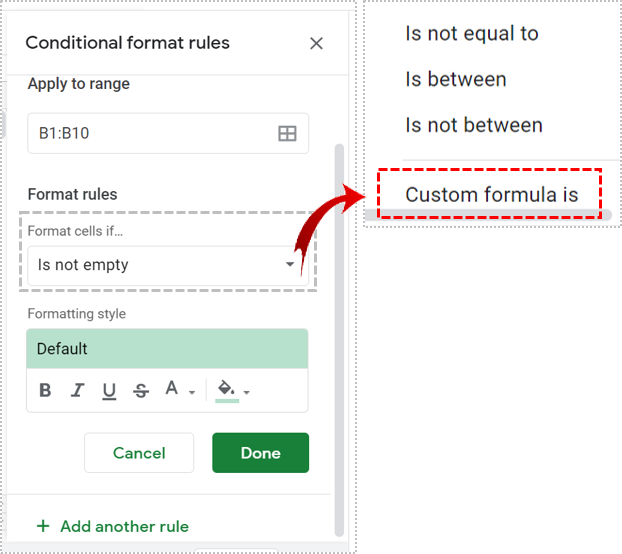Click the B1:B10 range input field
622x554 pixels.
tap(150, 133)
